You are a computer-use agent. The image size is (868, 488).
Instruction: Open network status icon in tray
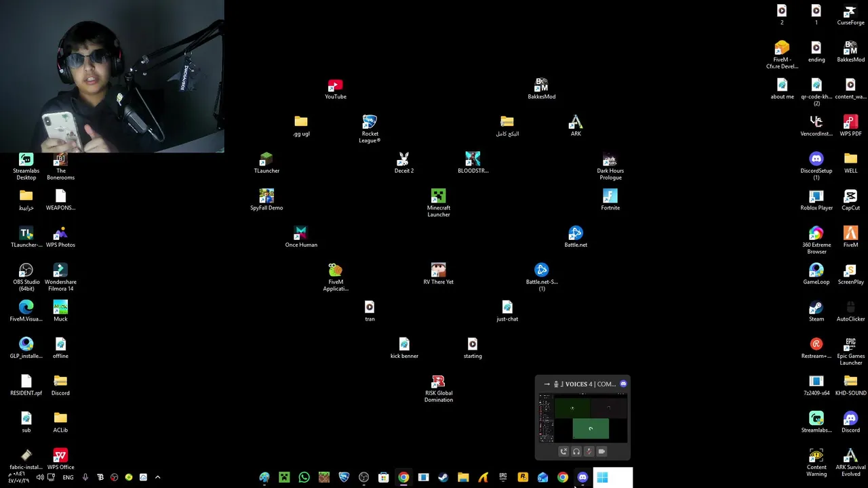pos(51,477)
